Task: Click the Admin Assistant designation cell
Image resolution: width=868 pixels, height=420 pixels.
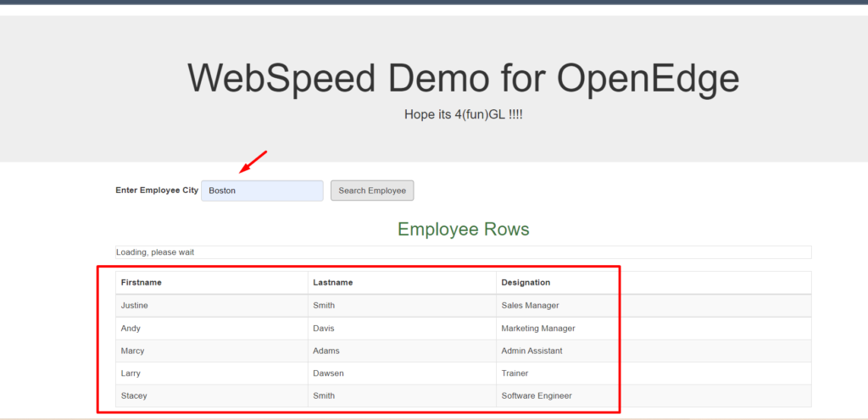Action: coord(531,351)
